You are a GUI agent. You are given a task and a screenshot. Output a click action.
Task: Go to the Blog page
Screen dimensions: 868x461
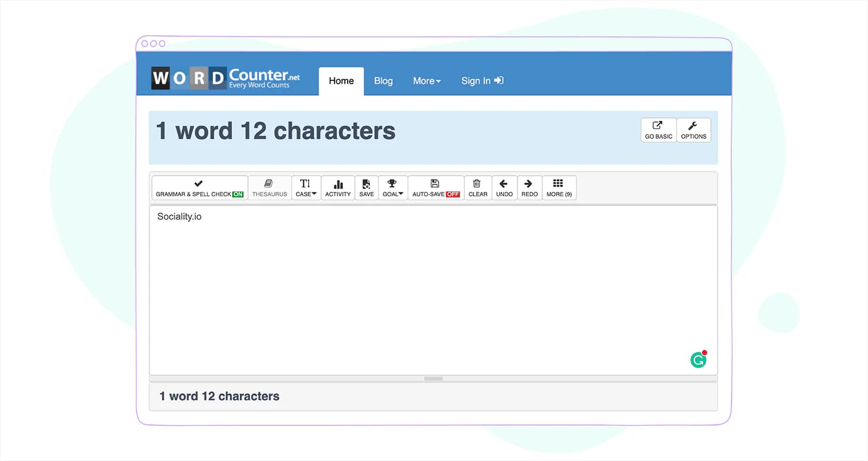click(x=383, y=81)
